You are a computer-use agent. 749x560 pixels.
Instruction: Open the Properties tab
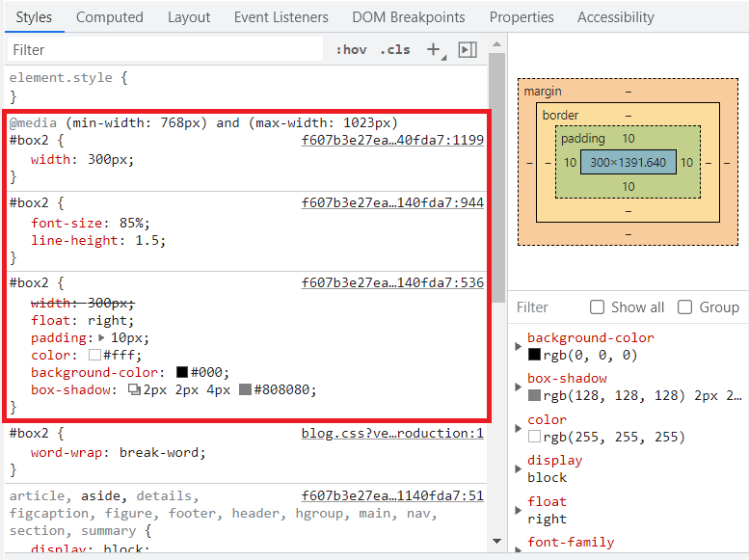522,17
